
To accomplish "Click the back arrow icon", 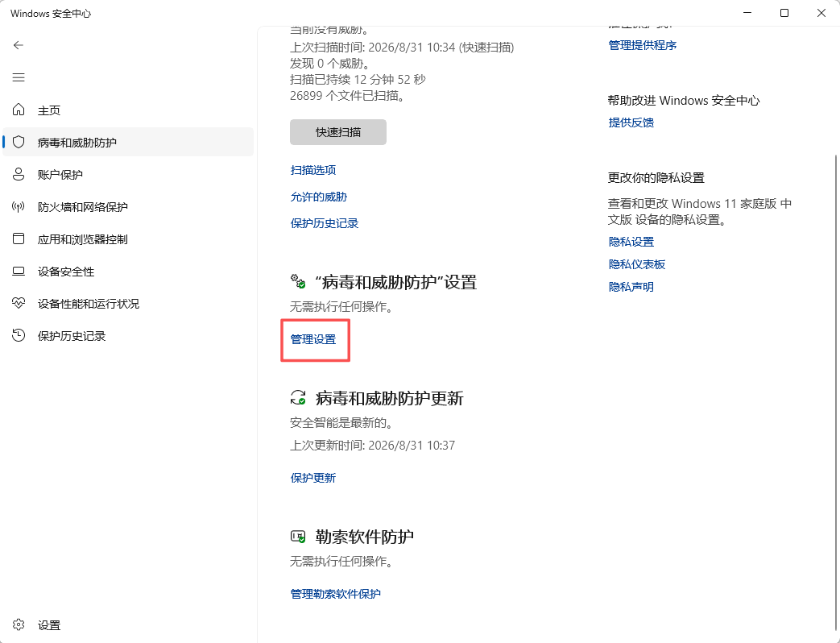I will (19, 45).
